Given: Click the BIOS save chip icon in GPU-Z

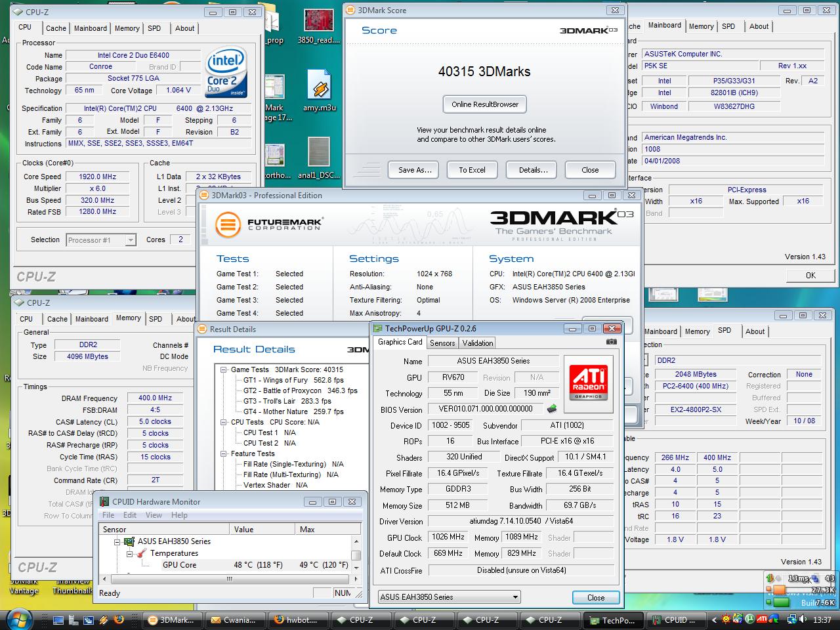Looking at the screenshot, I should (x=552, y=409).
